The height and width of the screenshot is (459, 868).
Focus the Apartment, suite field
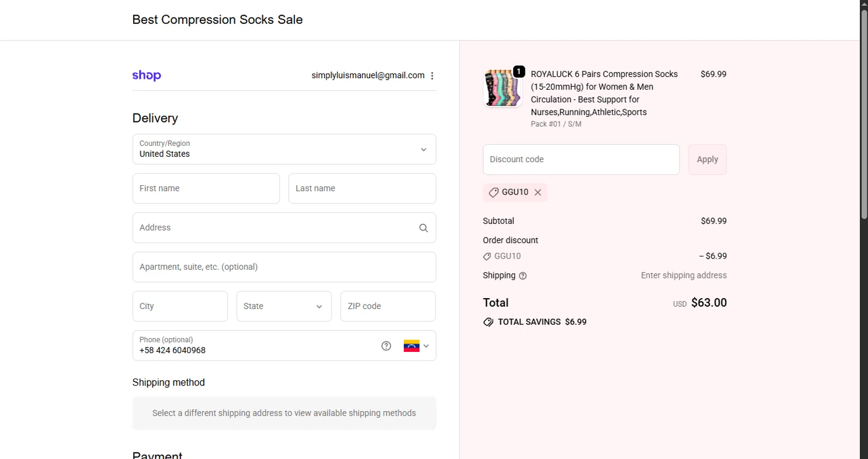284,267
